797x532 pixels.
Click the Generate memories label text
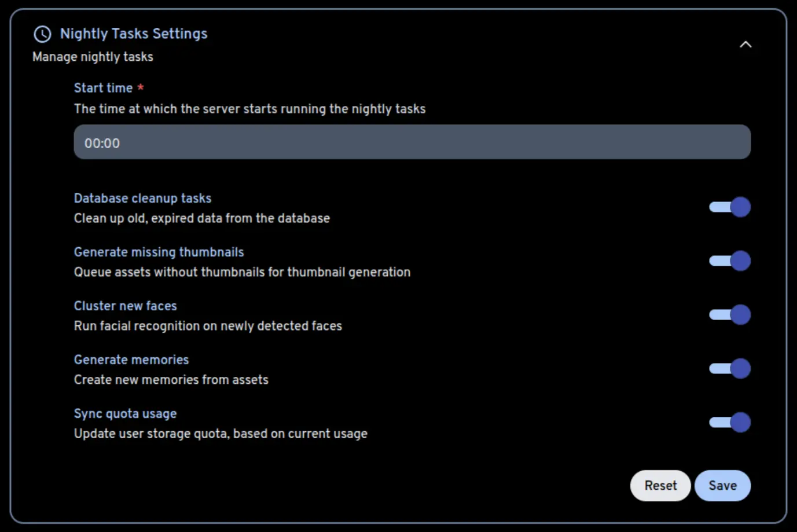131,360
